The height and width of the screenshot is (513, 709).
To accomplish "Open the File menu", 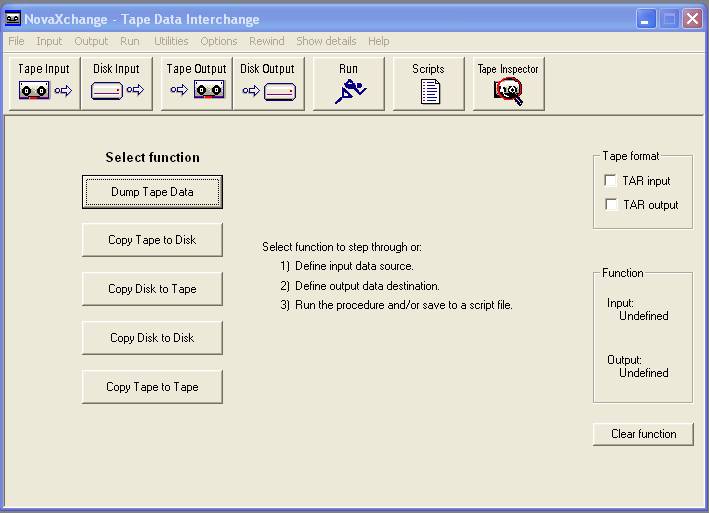I will click(16, 41).
